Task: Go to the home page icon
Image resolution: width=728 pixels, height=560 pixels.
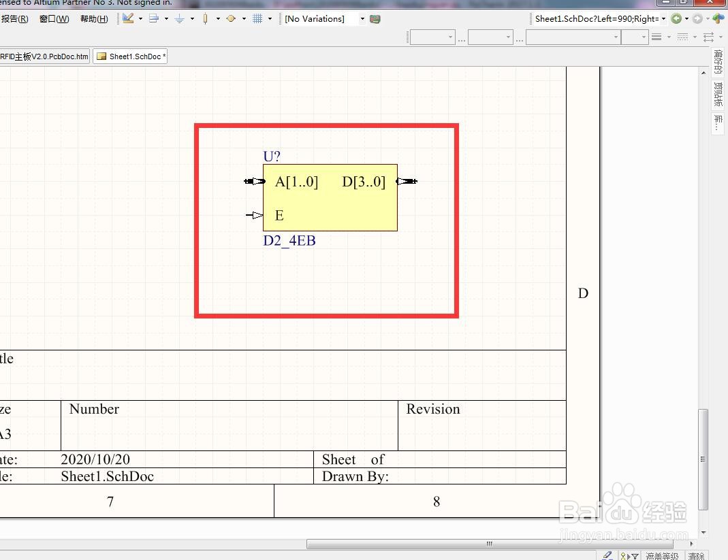Action: (718, 18)
